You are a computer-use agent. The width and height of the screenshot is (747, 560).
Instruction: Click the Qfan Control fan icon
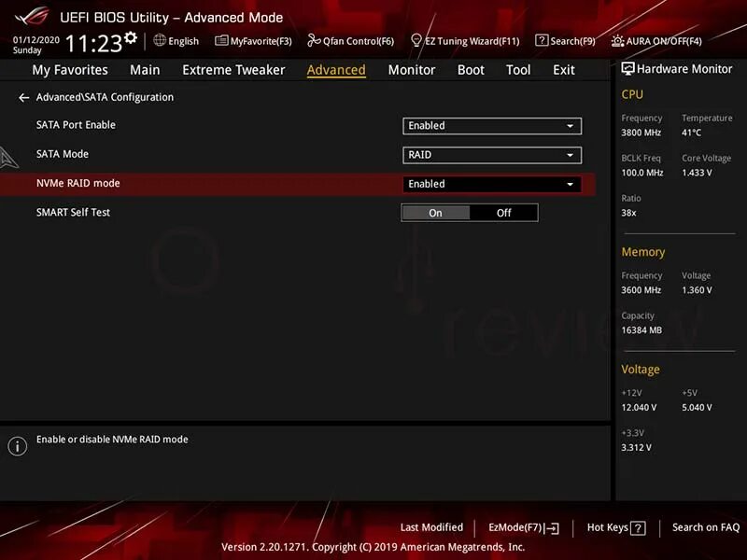tap(314, 40)
